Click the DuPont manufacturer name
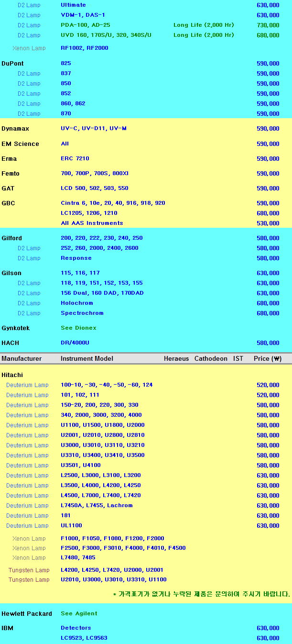Viewport: 292px width, 644px height. point(12,64)
